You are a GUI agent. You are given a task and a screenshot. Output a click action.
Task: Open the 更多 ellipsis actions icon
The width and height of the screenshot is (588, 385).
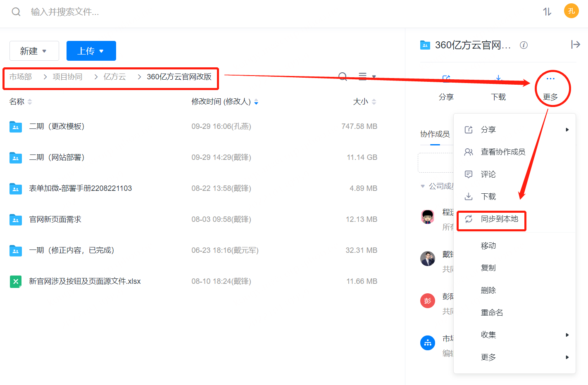pos(550,78)
